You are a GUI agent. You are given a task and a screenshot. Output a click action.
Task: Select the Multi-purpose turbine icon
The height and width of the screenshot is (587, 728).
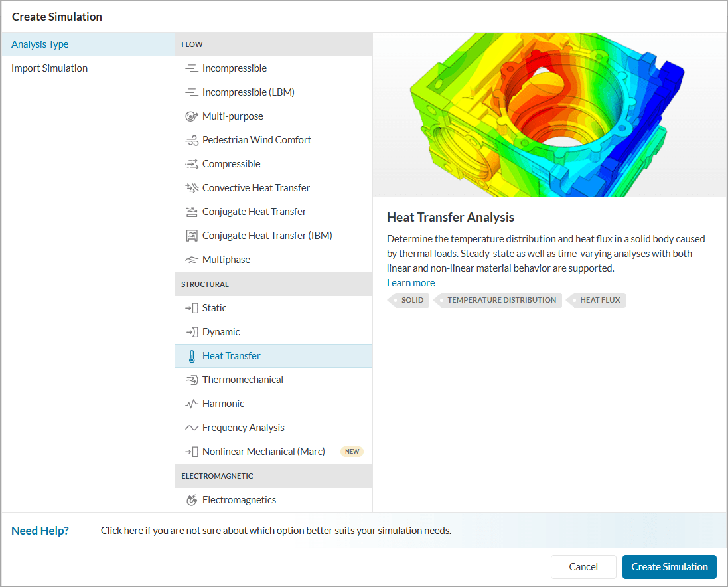[x=192, y=116]
